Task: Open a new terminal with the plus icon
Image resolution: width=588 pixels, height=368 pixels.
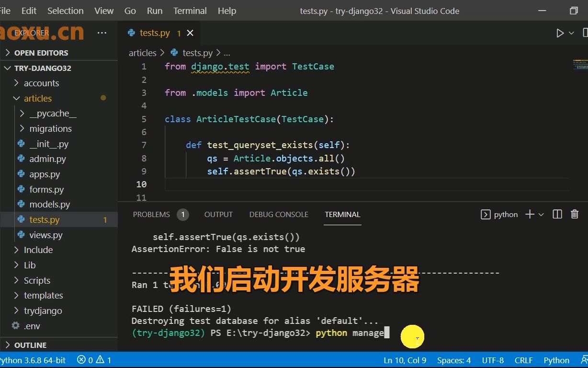Action: (530, 214)
